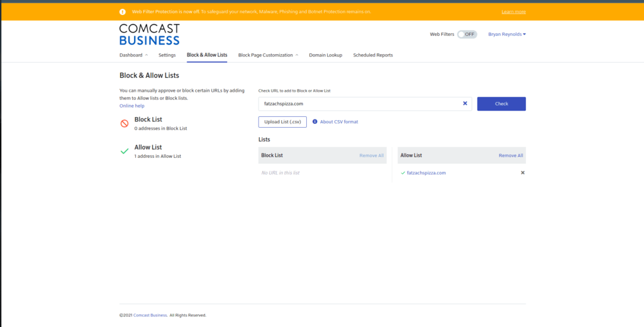
Task: Switch to the Scheduled Reports tab
Action: pos(373,55)
